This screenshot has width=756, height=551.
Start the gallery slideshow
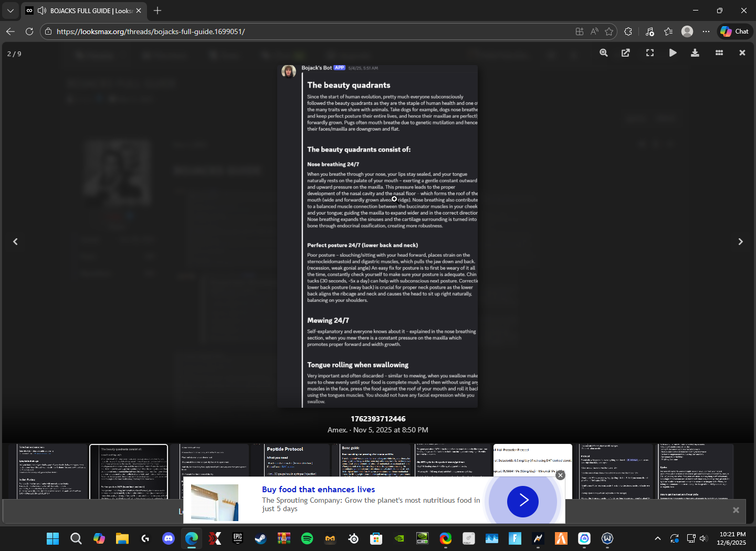point(673,53)
